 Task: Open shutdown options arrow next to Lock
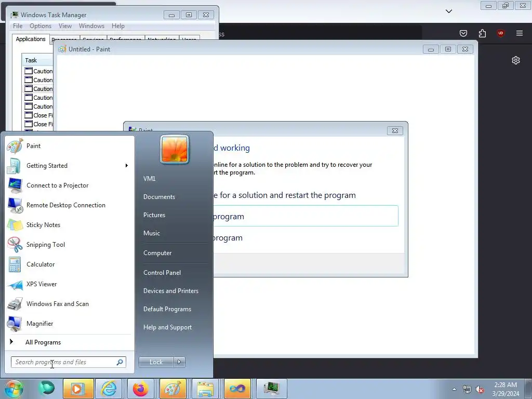tap(179, 362)
